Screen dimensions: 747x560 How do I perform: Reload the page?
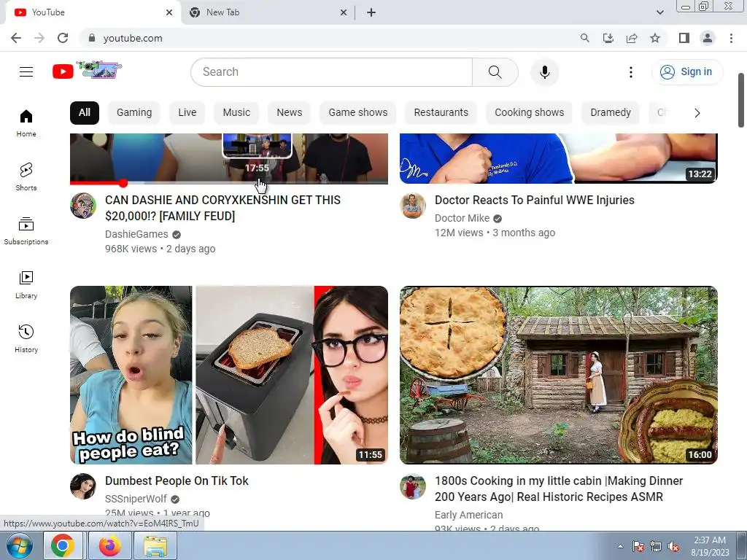tap(63, 38)
